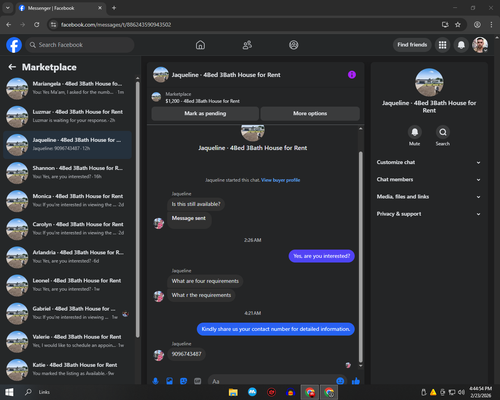
Task: Choose a GIF icon in composer
Action: click(x=197, y=381)
